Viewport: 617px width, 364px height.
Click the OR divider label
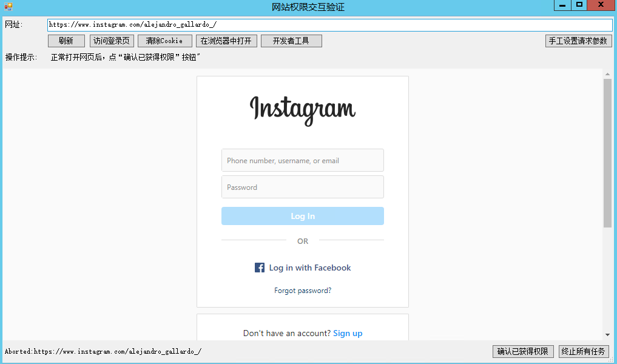[303, 241]
